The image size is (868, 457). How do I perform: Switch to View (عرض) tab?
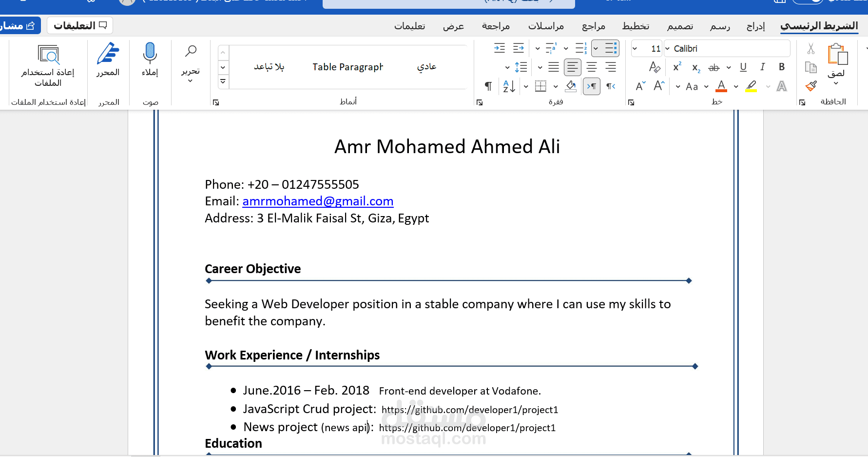click(x=453, y=26)
